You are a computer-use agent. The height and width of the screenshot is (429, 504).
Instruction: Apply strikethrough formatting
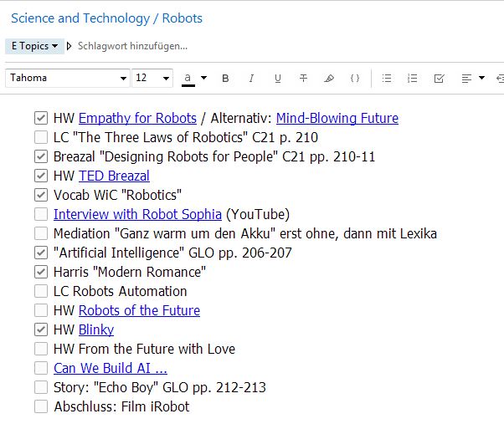[x=303, y=79]
